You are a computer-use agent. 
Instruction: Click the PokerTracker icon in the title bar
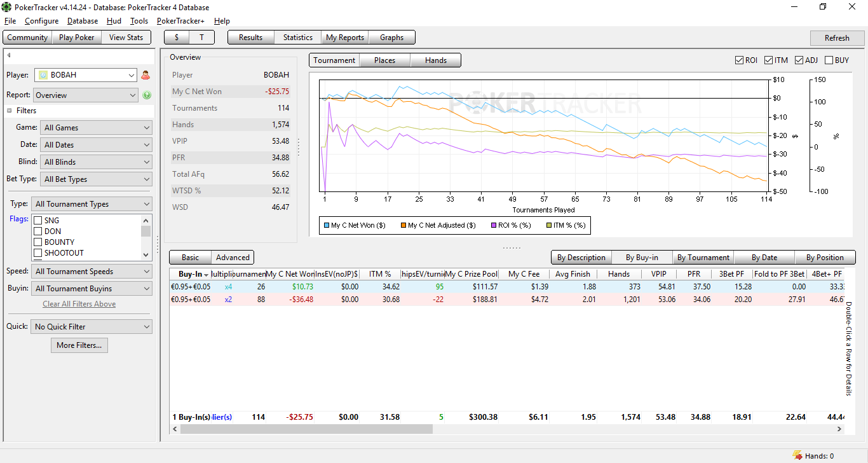pyautogui.click(x=6, y=6)
